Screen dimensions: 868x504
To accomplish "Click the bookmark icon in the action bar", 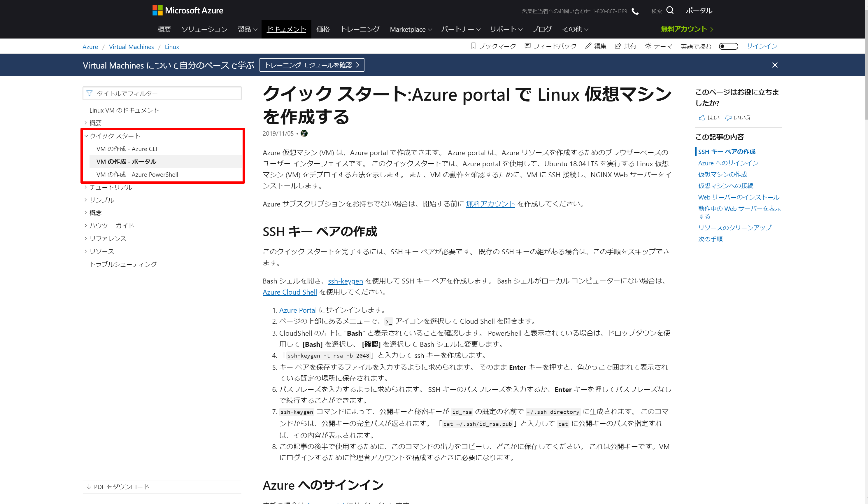I will click(x=473, y=46).
